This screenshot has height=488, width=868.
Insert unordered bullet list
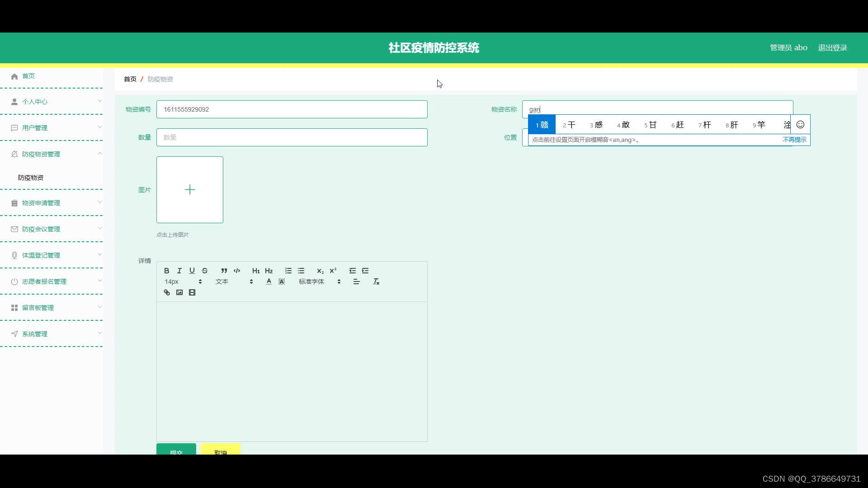click(301, 271)
